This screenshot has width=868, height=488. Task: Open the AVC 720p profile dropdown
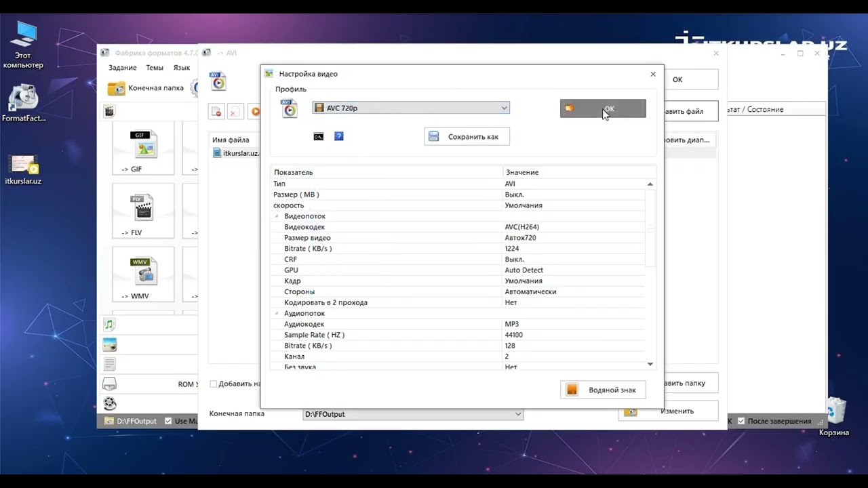pyautogui.click(x=410, y=108)
